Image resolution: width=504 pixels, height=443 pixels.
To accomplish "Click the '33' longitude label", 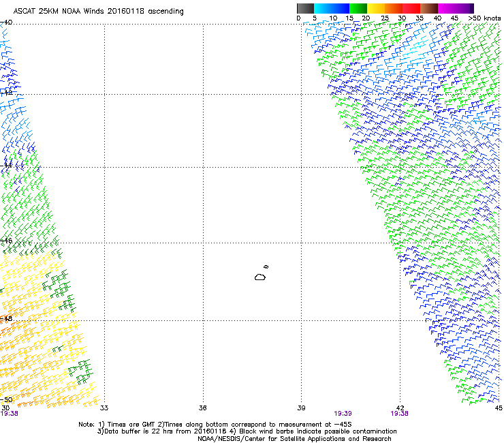I will tap(104, 408).
